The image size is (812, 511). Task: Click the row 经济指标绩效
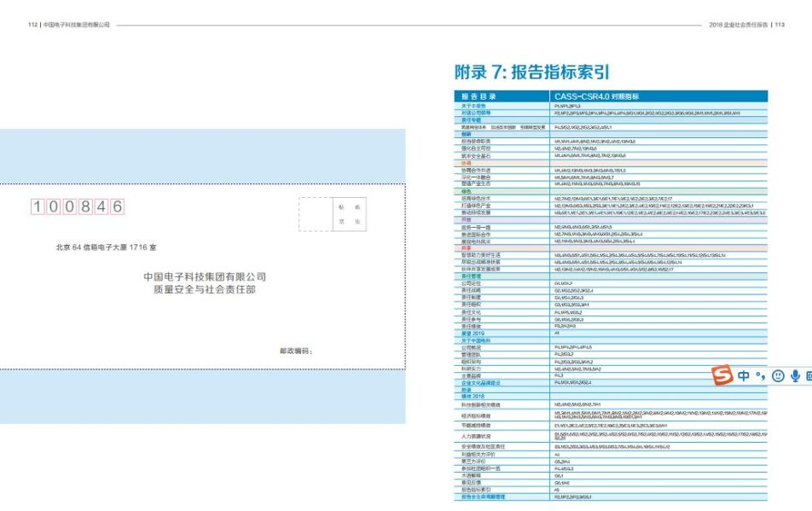[x=611, y=415]
